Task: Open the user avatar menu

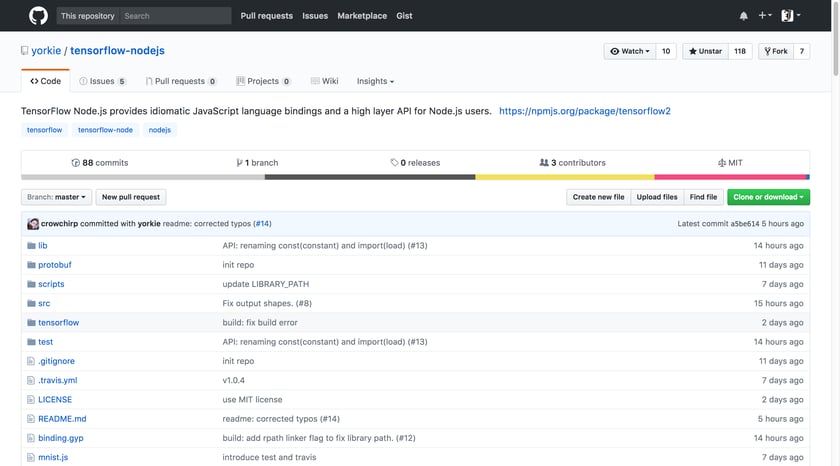Action: coord(791,16)
